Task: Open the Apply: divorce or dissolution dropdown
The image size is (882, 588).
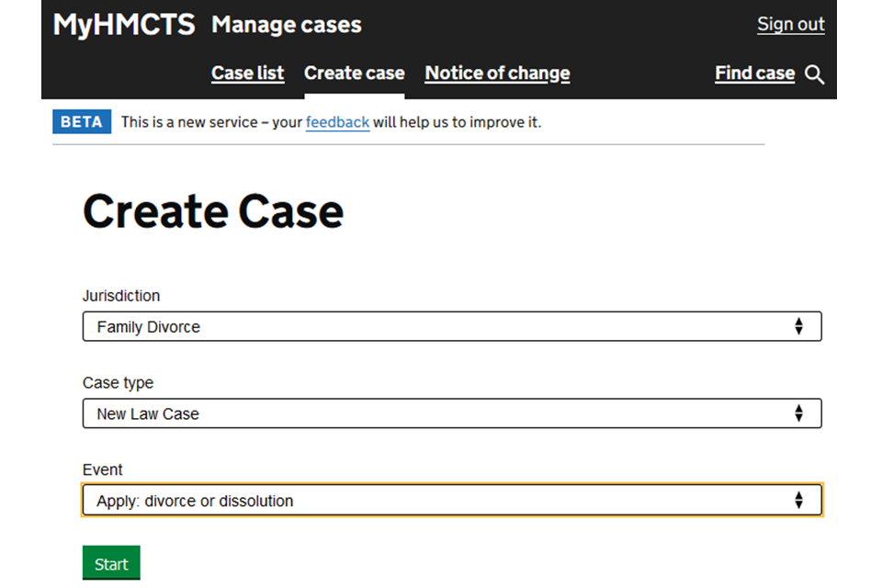Action: (451, 501)
